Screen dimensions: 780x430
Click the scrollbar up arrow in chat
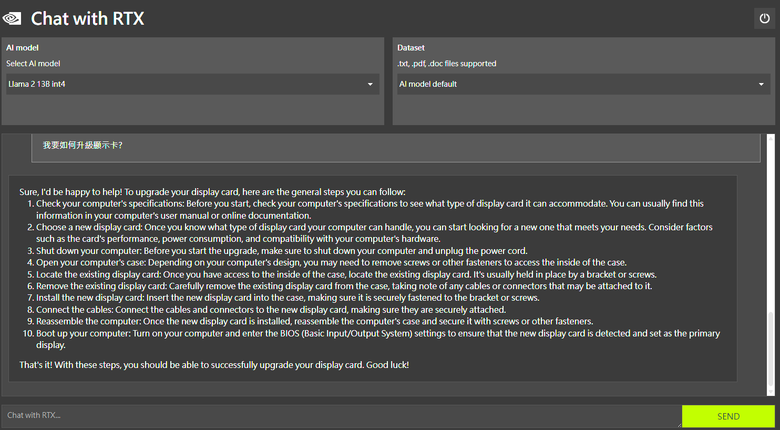[x=771, y=137]
